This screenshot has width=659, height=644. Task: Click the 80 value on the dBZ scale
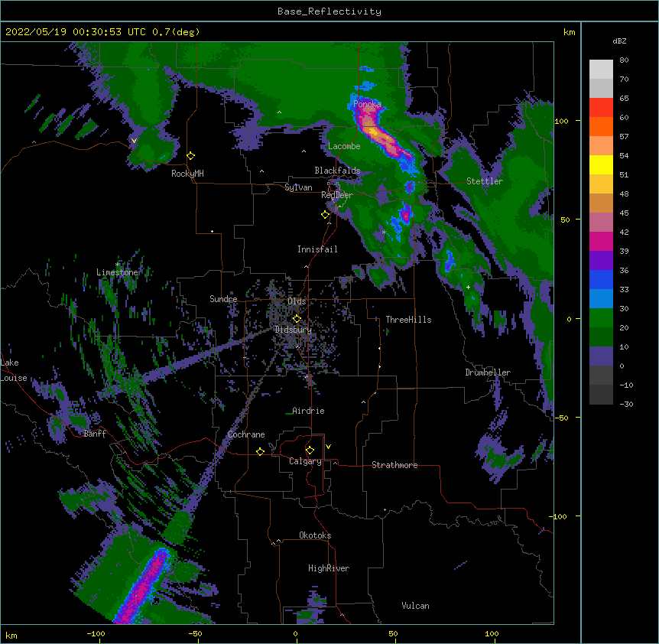(624, 60)
